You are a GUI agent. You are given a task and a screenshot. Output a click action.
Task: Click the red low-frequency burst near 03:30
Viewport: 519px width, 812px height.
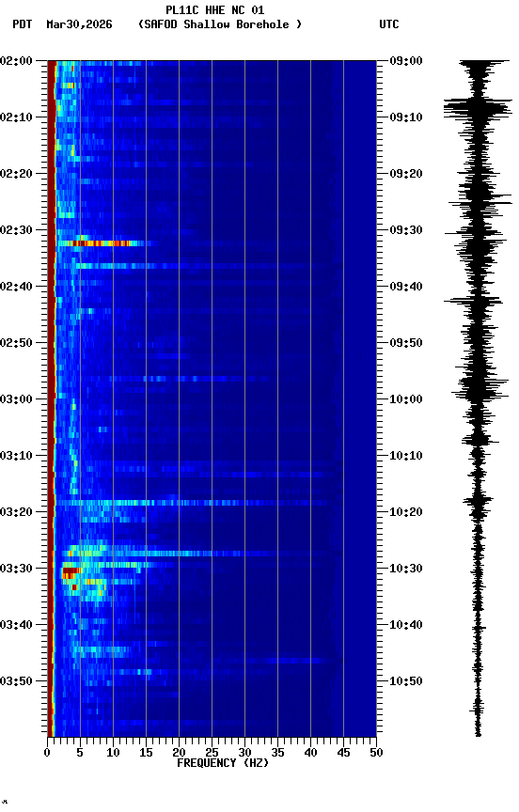point(70,572)
